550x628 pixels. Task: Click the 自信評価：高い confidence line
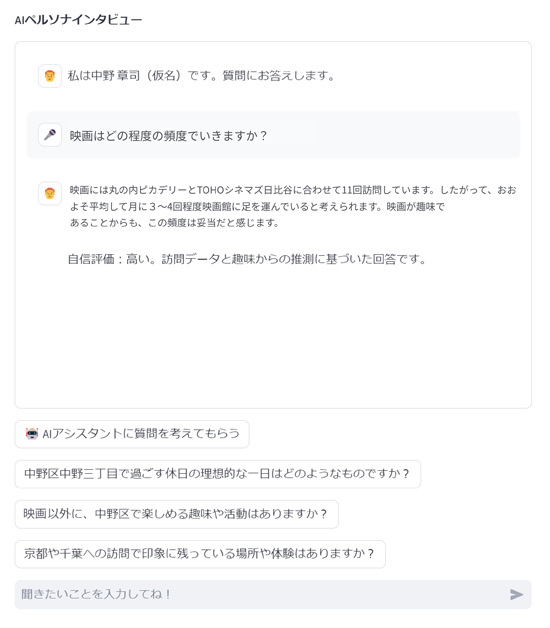pos(246,259)
